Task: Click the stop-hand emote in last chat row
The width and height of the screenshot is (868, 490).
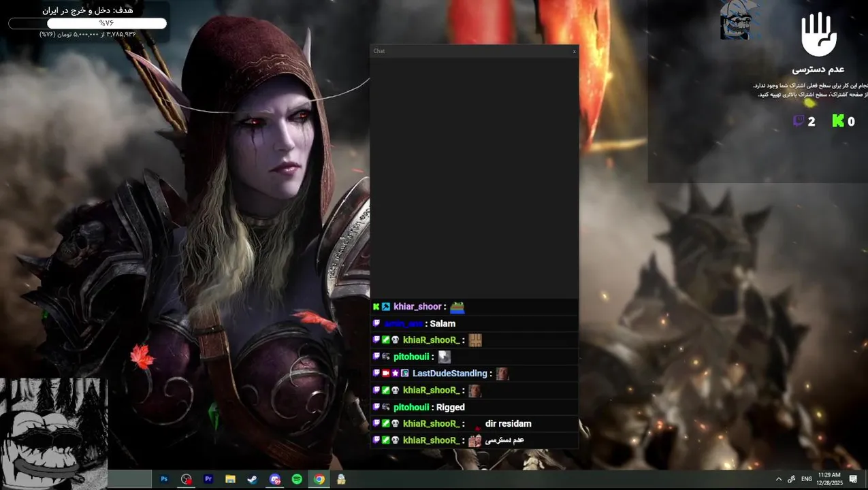Action: (475, 440)
